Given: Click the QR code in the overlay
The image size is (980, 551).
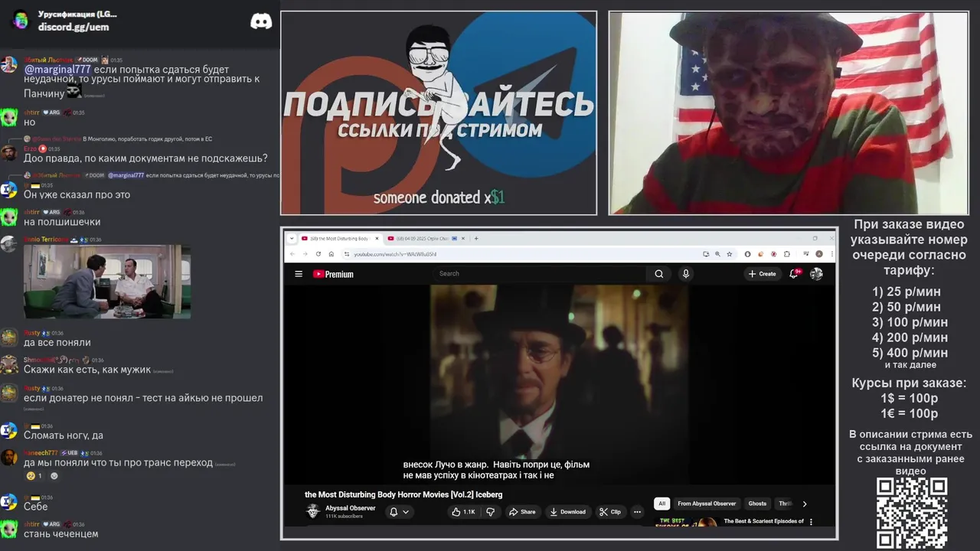Looking at the screenshot, I should [912, 512].
